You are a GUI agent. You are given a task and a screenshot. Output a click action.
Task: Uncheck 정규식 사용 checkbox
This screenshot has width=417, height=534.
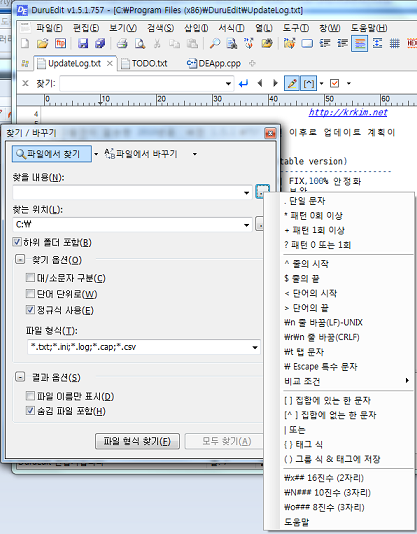pyautogui.click(x=30, y=310)
